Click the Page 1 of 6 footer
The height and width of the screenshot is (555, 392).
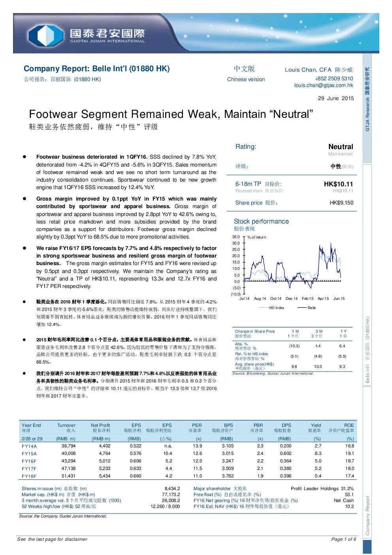tap(344, 540)
